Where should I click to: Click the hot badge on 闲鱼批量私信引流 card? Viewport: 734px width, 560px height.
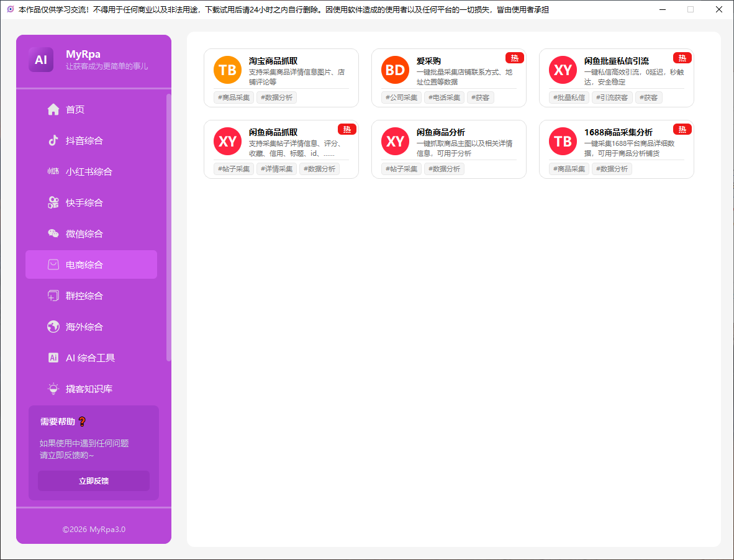point(682,58)
